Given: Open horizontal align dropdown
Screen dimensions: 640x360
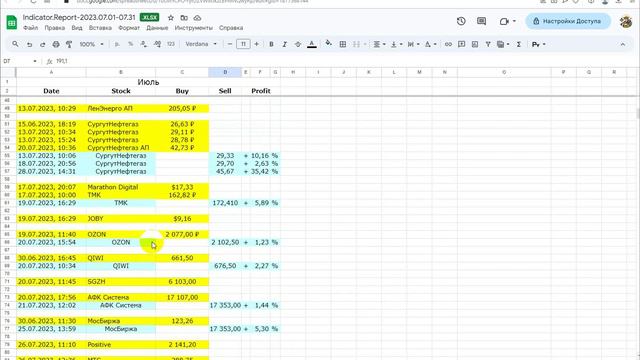Looking at the screenshot, I should (x=379, y=44).
